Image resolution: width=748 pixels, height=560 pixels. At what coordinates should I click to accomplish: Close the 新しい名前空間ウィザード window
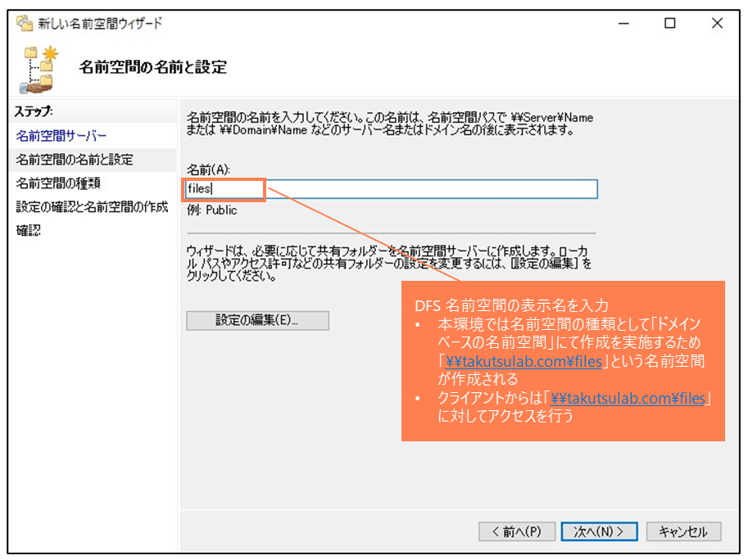pyautogui.click(x=717, y=24)
